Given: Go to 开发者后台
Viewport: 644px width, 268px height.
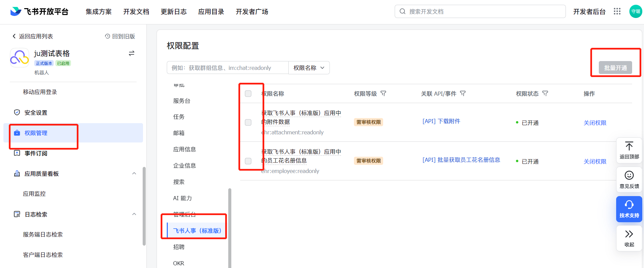Looking at the screenshot, I should coord(589,12).
